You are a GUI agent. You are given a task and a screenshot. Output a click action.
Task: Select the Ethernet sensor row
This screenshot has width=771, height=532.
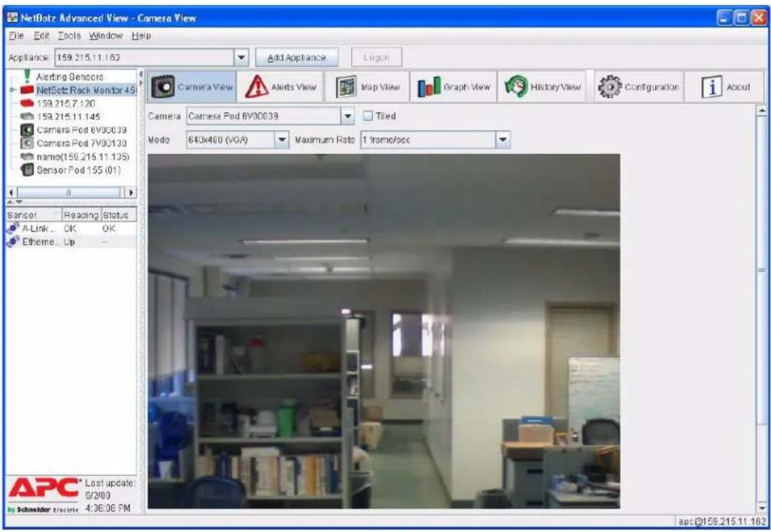point(71,242)
